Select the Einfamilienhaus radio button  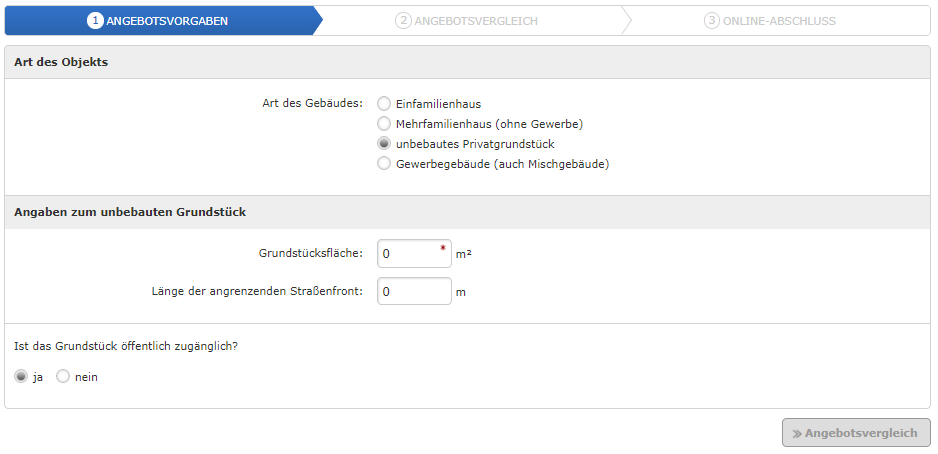(383, 104)
